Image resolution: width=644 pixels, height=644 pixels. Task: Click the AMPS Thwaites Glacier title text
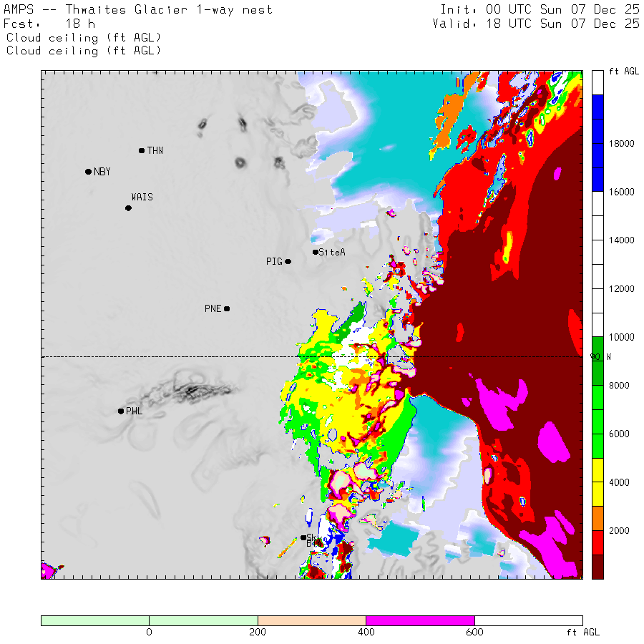pos(138,10)
